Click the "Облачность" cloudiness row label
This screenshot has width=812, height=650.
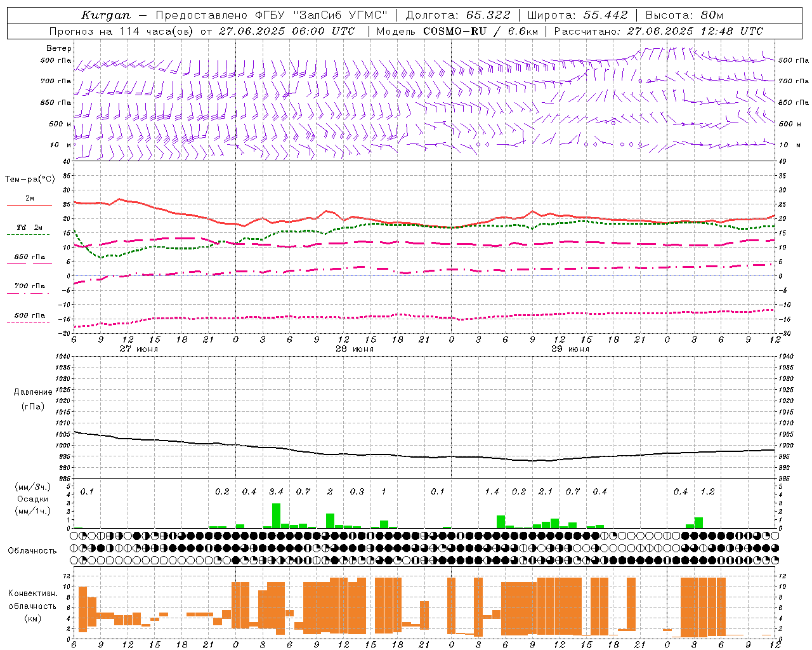[x=32, y=551]
